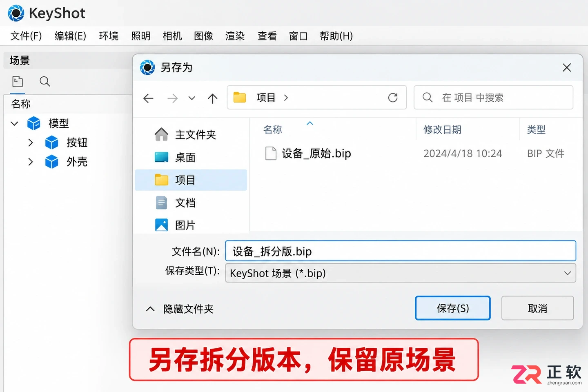The image size is (588, 392).
Task: Click the date 2024/4/18 10:24
Action: (463, 154)
